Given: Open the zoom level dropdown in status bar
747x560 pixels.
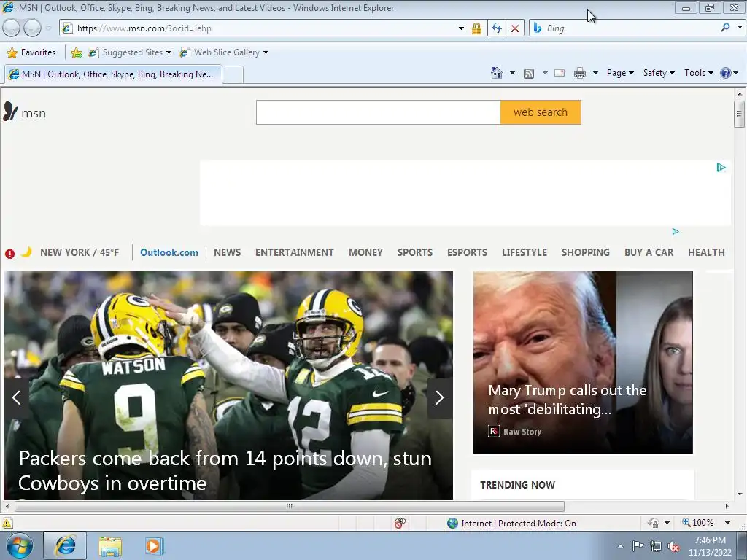Looking at the screenshot, I should click(727, 523).
